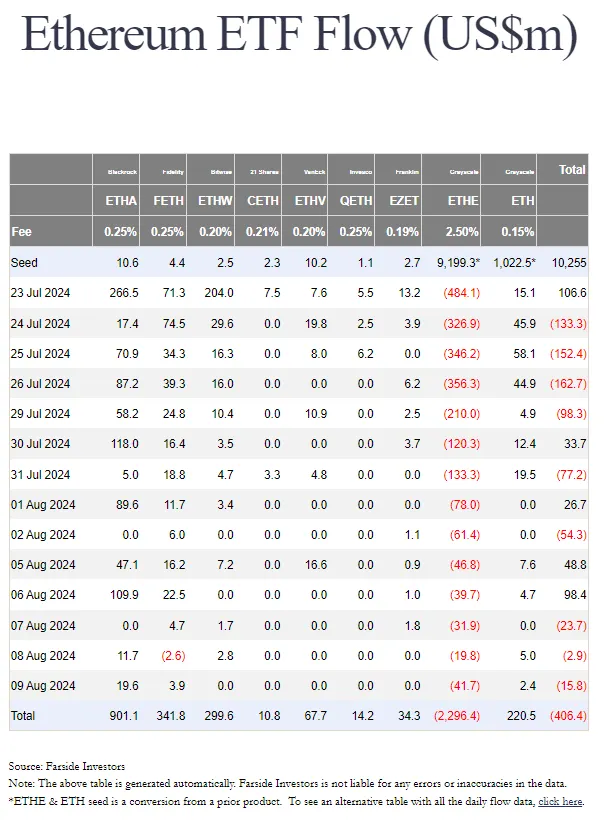The image size is (604, 820).
Task: Click the Total column header
Action: coord(572,170)
